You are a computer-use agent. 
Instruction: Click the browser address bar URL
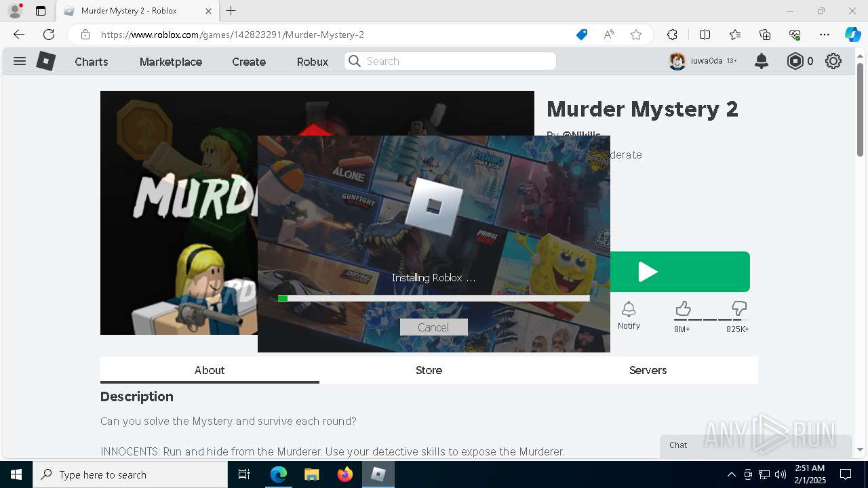click(x=233, y=35)
